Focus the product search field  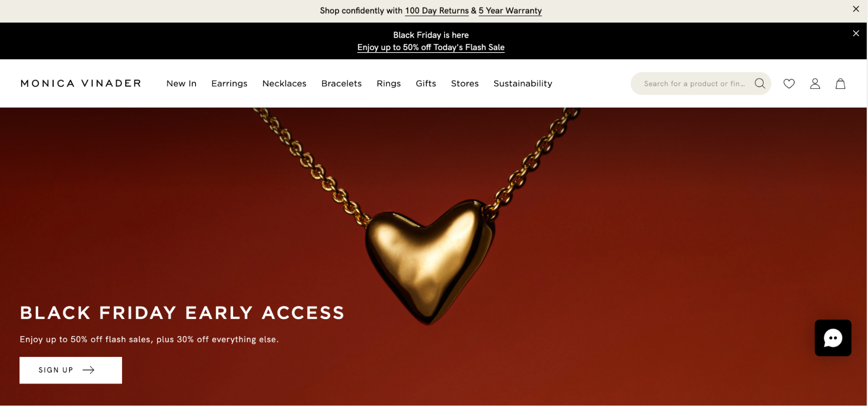tap(694, 83)
